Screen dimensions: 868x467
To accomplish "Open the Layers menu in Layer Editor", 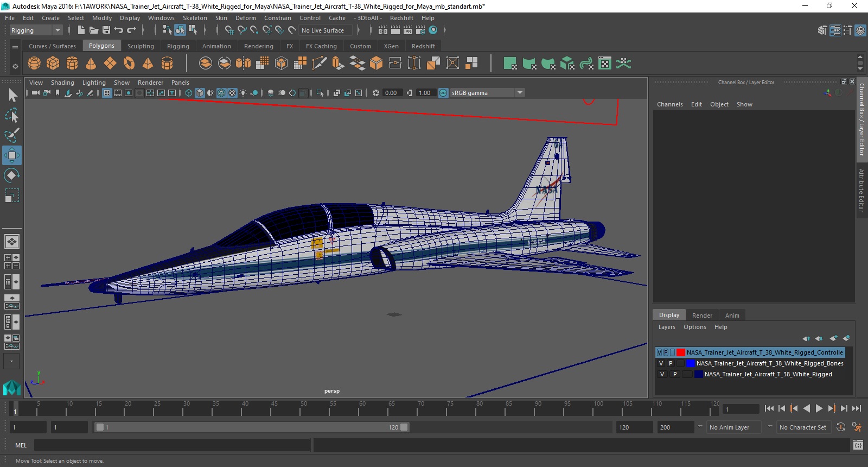I will (667, 327).
